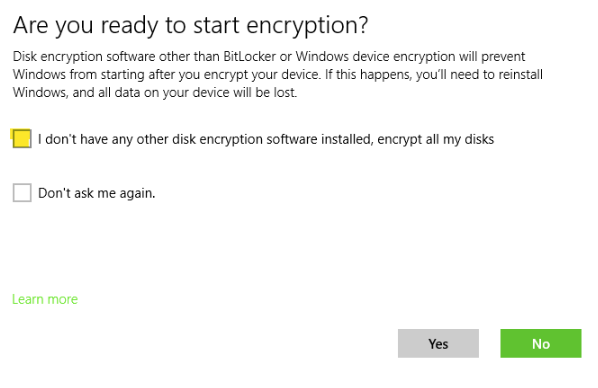Screen dimensions: 598x388
Task: Open the Learn more link
Action: click(45, 299)
